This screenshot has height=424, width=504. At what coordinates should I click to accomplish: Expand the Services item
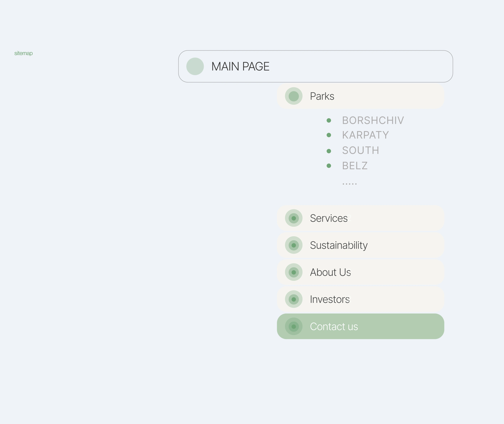pos(361,218)
